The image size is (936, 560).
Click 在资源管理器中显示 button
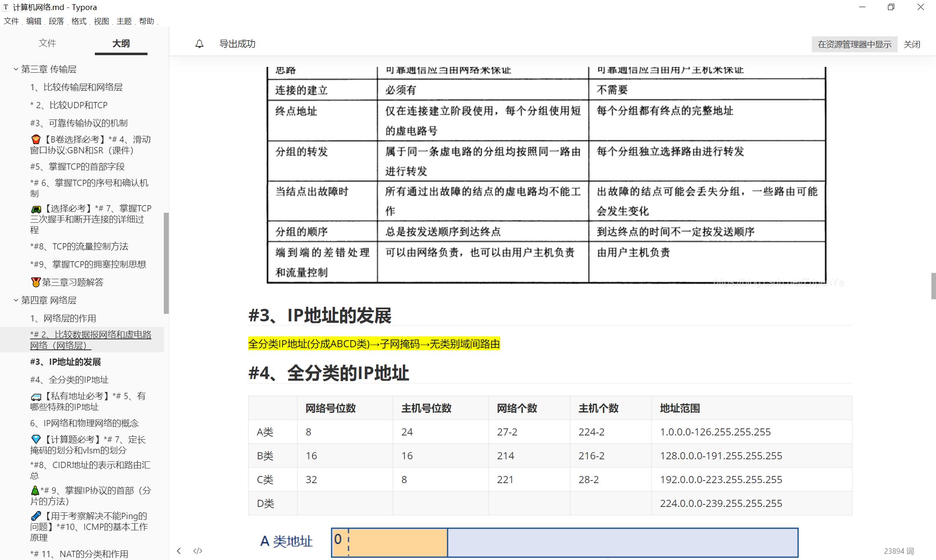855,44
